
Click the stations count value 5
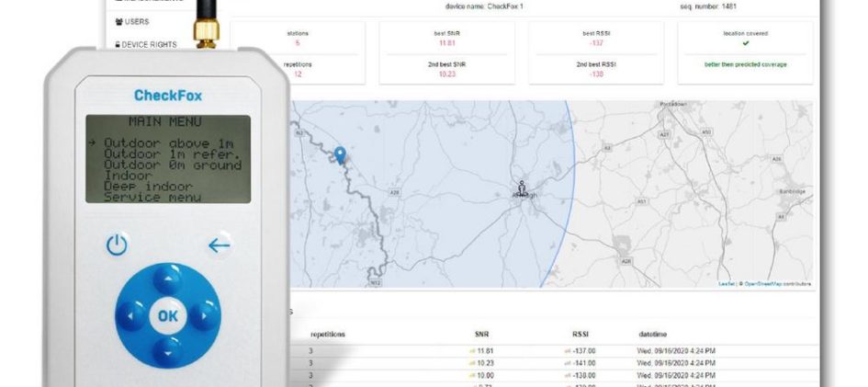(298, 43)
